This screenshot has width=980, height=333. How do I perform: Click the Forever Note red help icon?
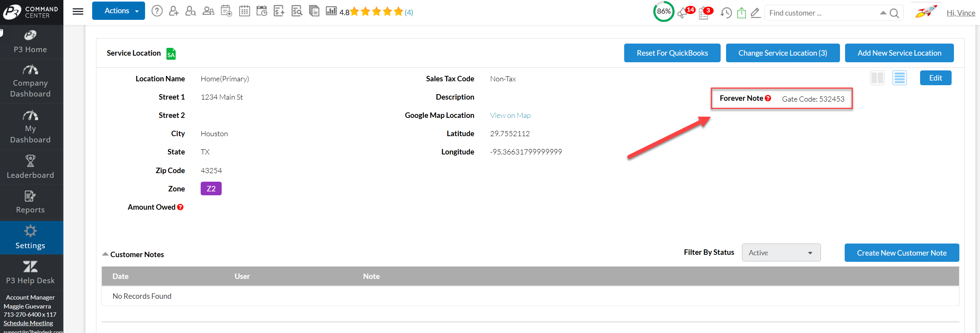tap(768, 98)
